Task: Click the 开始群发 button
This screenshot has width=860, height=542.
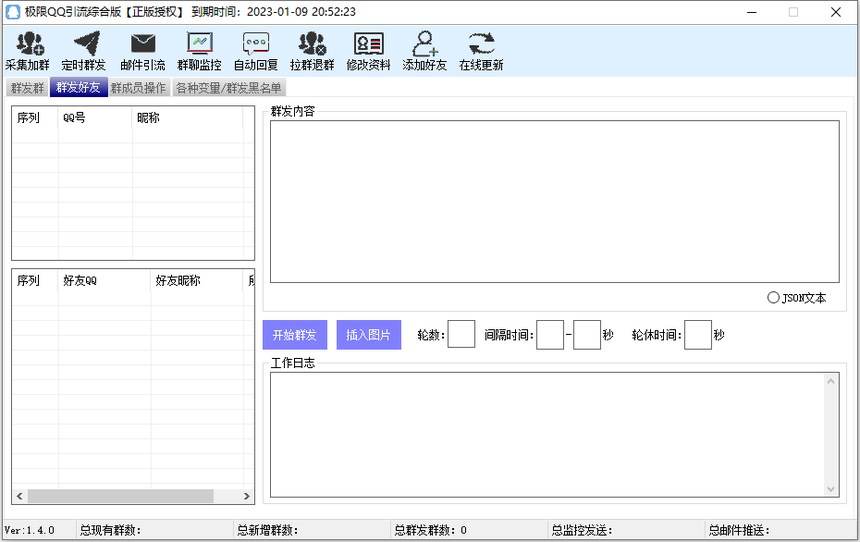Action: pyautogui.click(x=295, y=335)
